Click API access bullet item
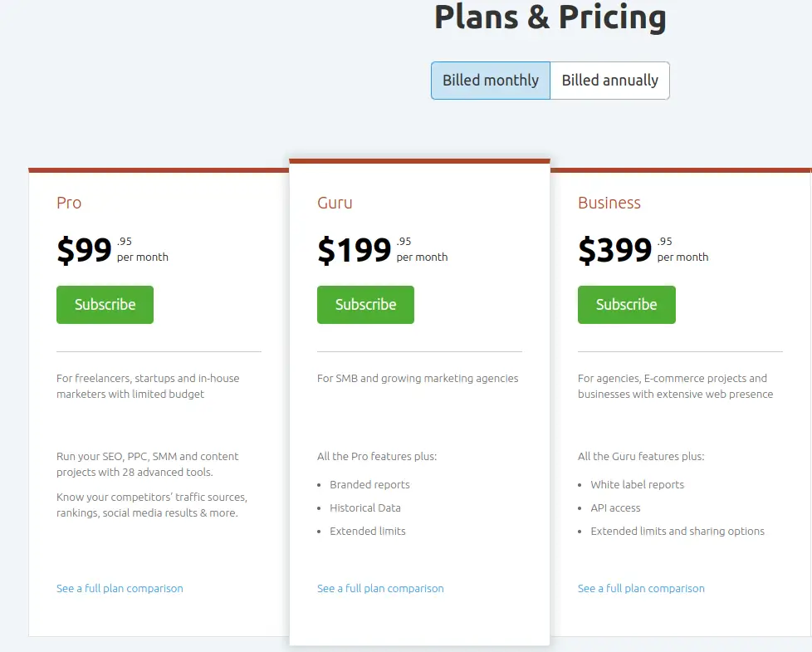 (616, 508)
